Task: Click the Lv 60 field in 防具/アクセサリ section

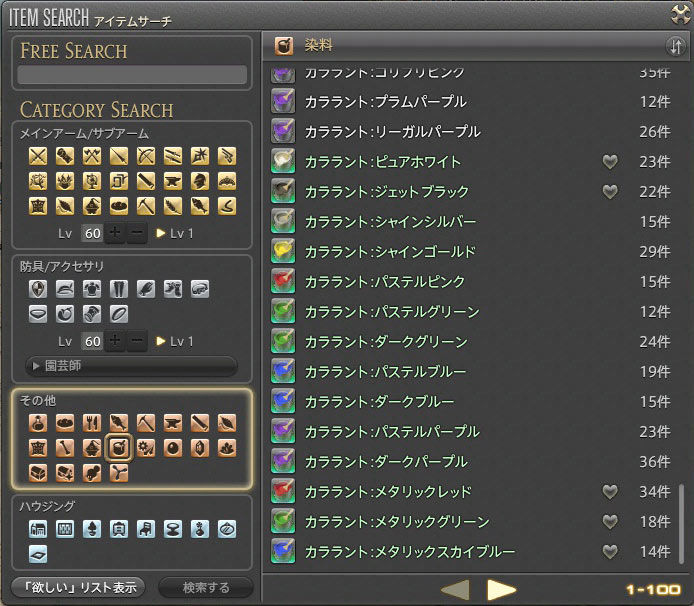Action: tap(92, 341)
